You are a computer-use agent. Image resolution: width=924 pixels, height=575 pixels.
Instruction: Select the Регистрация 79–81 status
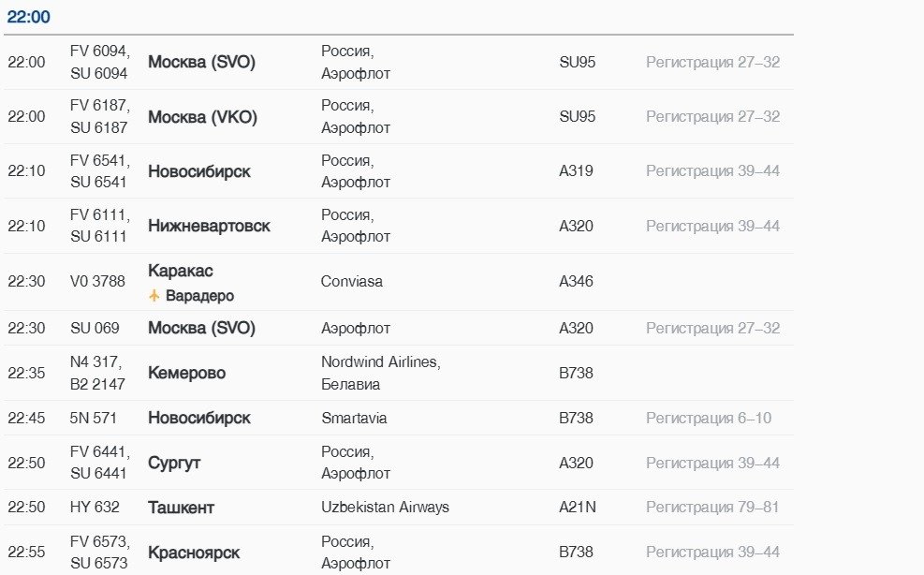(x=712, y=508)
